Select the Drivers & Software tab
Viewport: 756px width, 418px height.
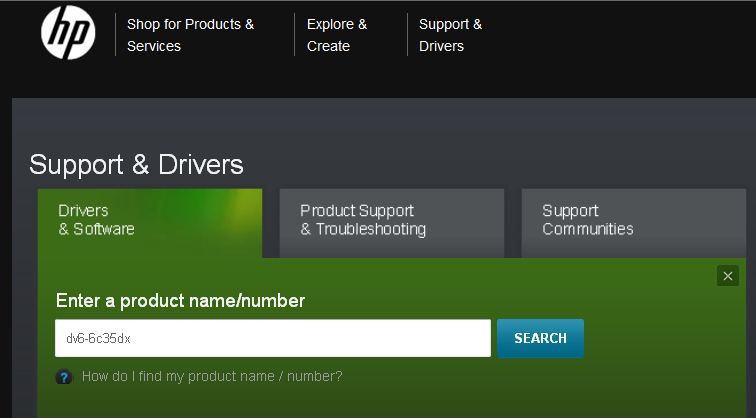150,223
